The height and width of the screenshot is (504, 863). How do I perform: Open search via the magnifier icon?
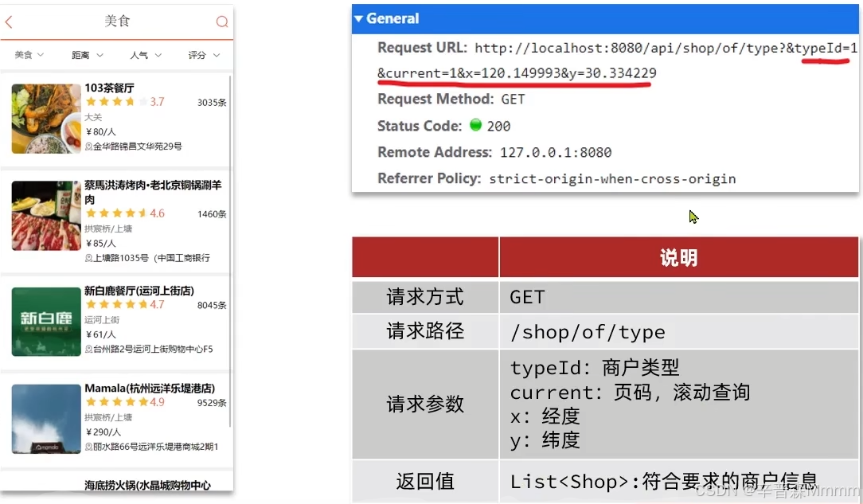pyautogui.click(x=222, y=22)
